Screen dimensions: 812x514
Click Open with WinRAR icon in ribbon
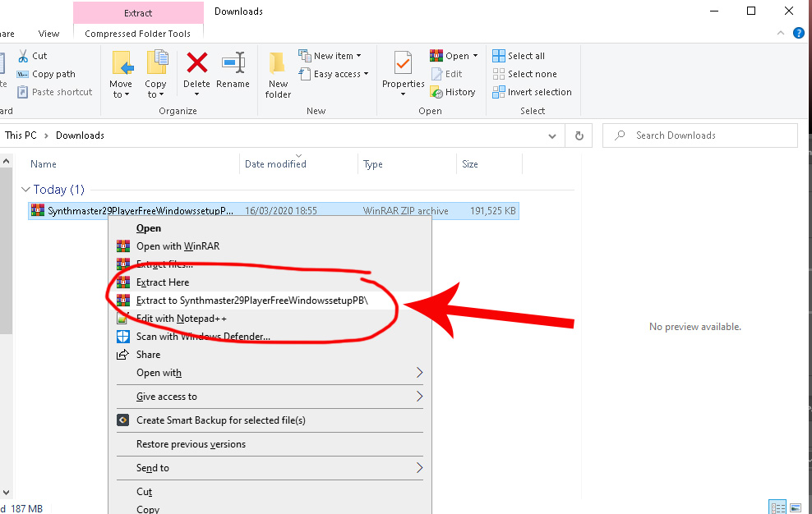(x=436, y=55)
